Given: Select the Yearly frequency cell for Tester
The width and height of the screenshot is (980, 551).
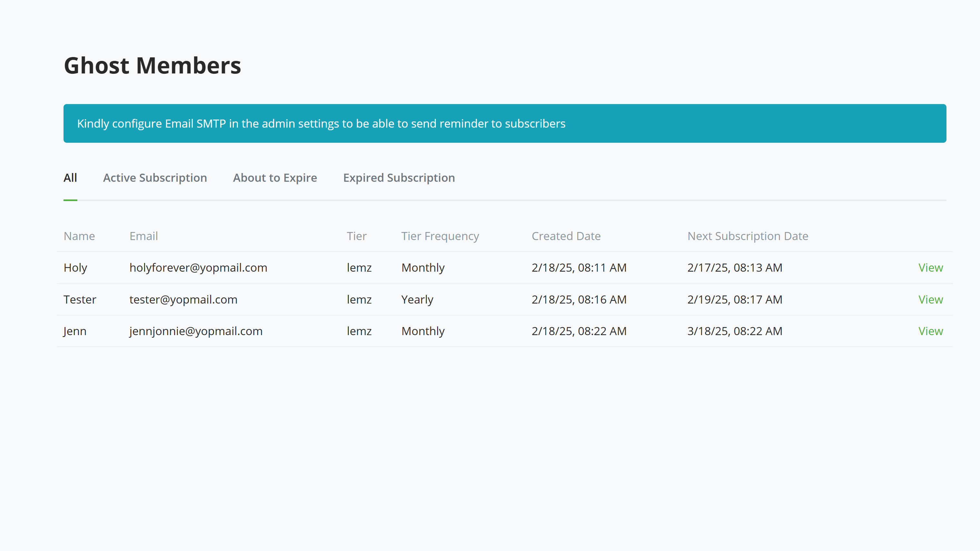Looking at the screenshot, I should [417, 299].
